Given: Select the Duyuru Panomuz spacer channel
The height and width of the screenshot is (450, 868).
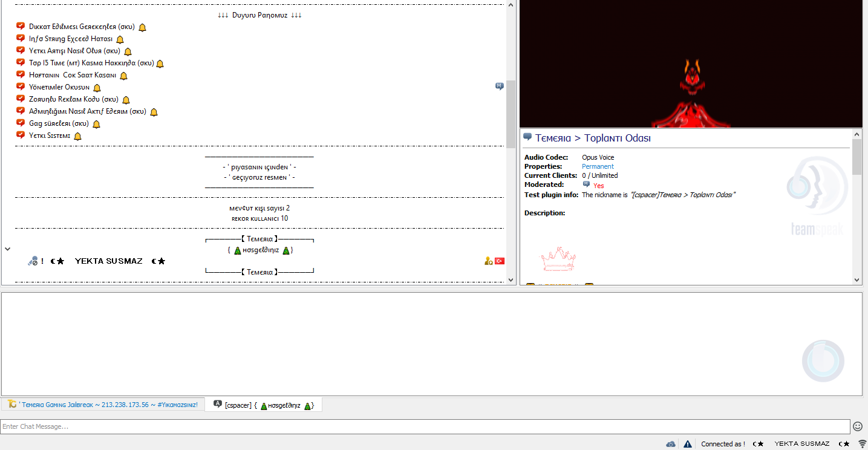Looking at the screenshot, I should [259, 15].
